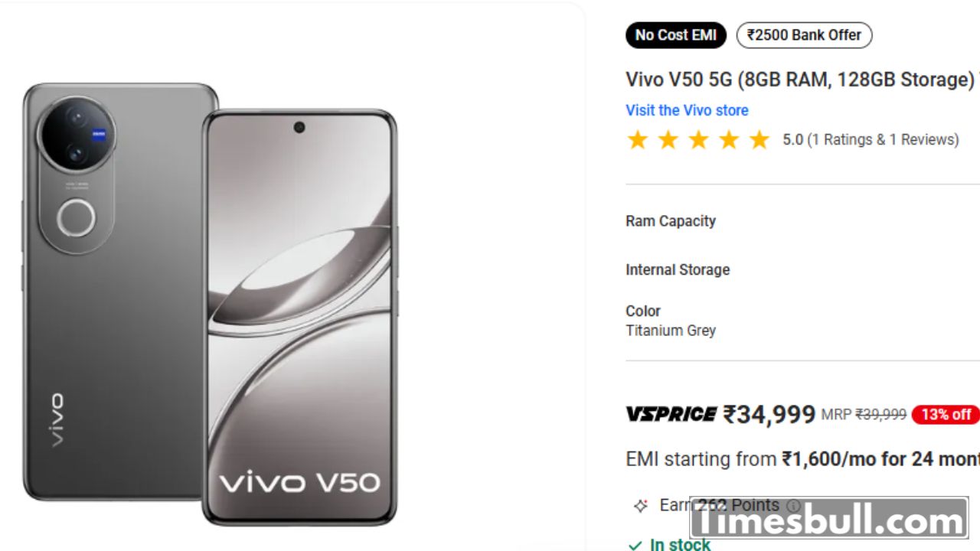The height and width of the screenshot is (551, 980).
Task: Click the fifth rating star
Action: point(759,140)
